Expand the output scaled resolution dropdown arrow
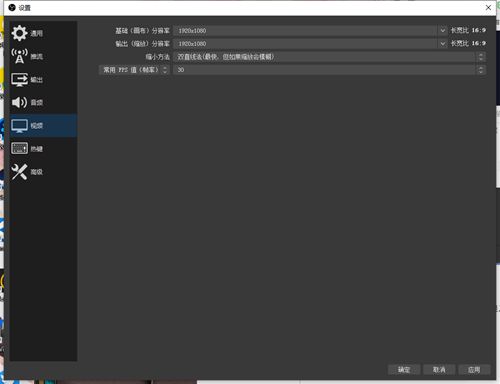The width and height of the screenshot is (500, 384). 442,43
